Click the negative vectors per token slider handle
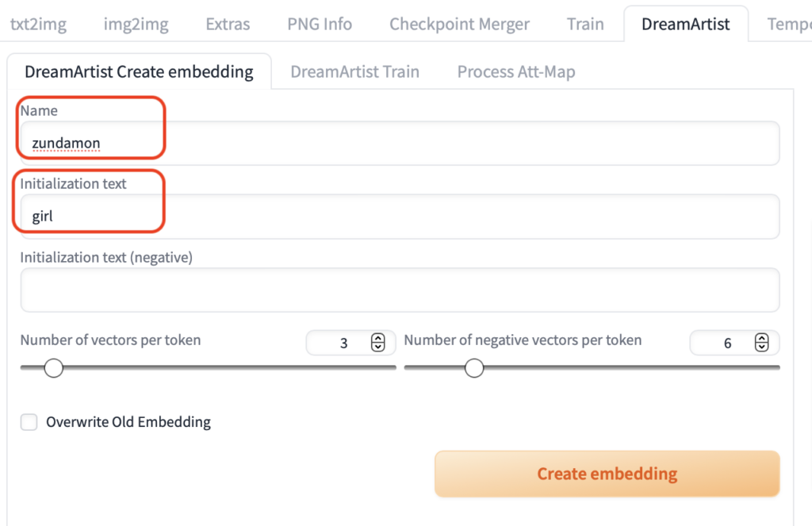 click(x=474, y=368)
